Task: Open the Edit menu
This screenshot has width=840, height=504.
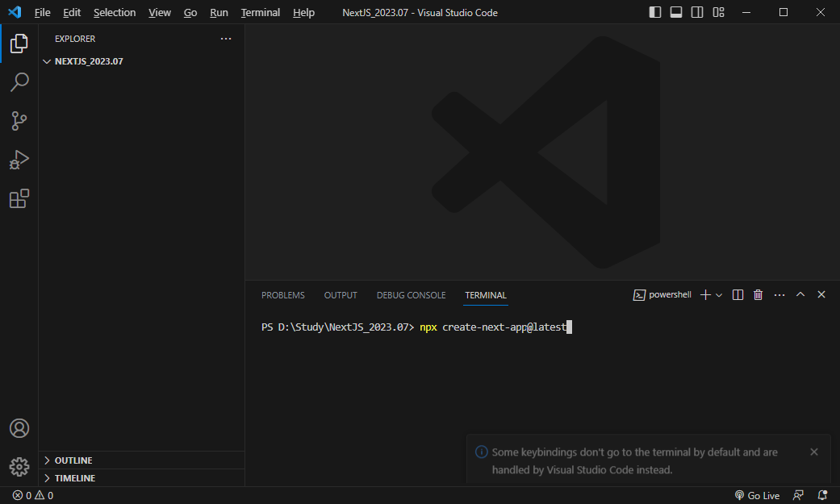Action: click(72, 12)
